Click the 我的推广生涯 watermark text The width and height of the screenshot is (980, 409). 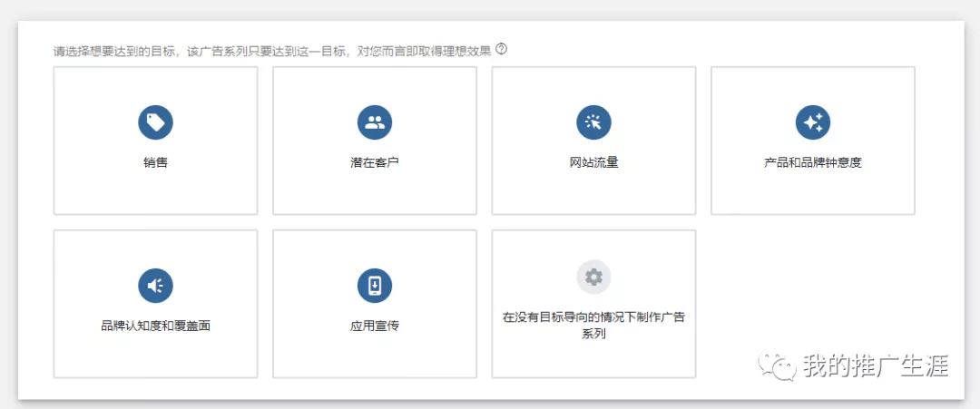(x=875, y=366)
